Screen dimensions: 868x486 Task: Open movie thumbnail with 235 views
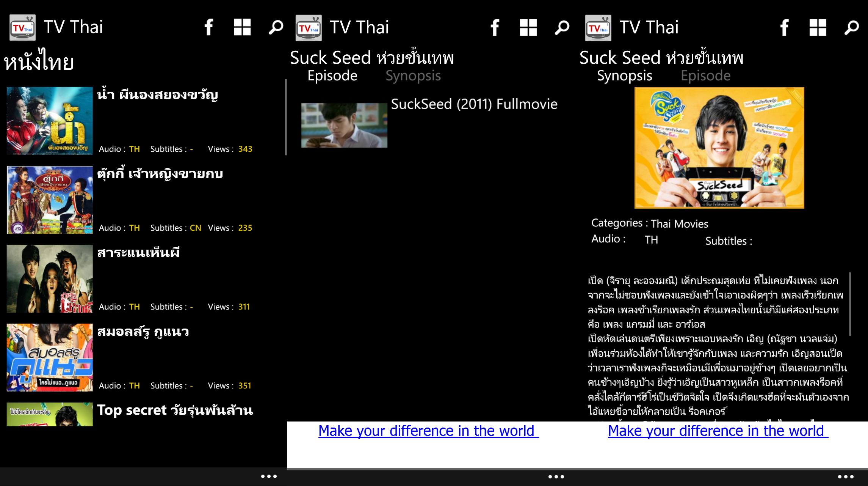50,200
